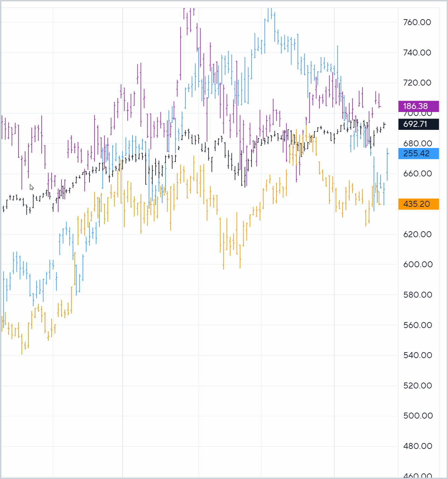The image size is (448, 479).
Task: Select the 660.00 price scale label
Action: (x=417, y=173)
